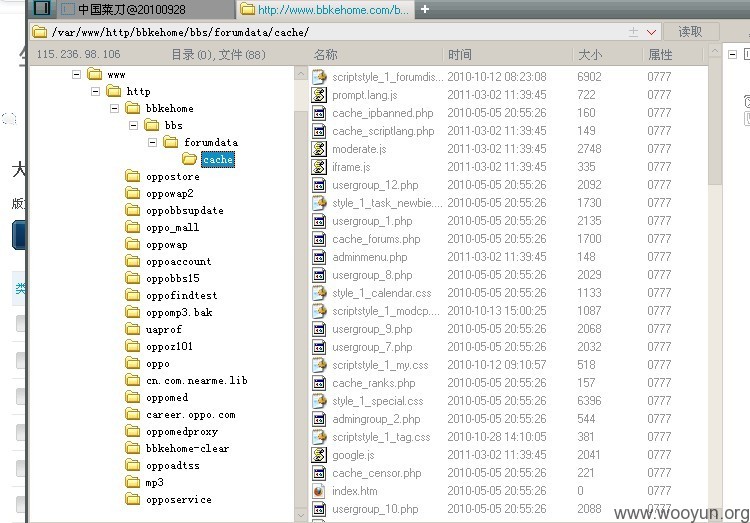Screen dimensions: 750x523
Task: Select the mp3 folder icon
Action: [x=132, y=482]
